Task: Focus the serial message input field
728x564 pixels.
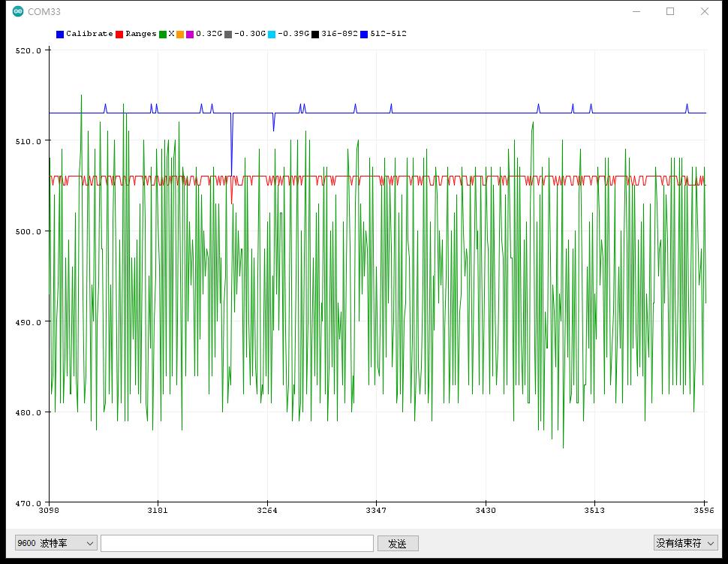Action: point(236,543)
